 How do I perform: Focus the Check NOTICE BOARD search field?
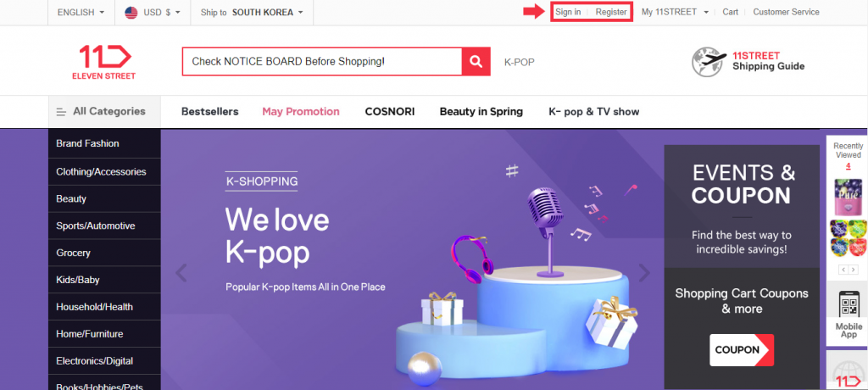322,62
